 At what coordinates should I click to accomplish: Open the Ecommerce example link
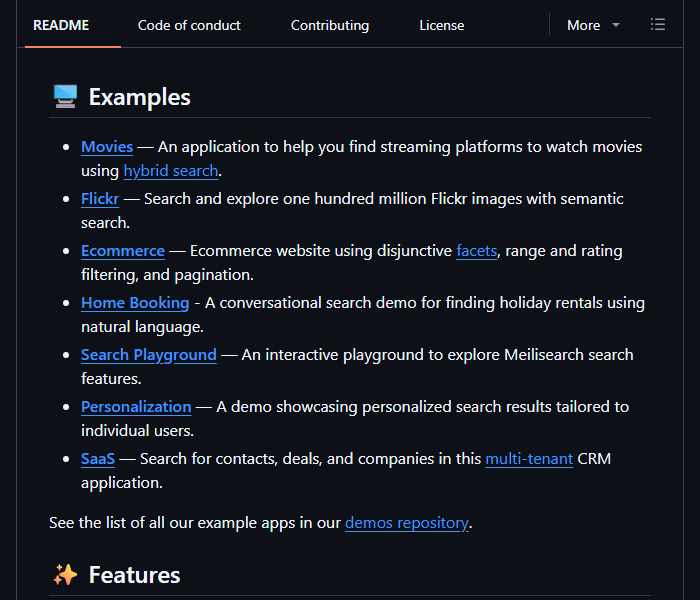[123, 251]
